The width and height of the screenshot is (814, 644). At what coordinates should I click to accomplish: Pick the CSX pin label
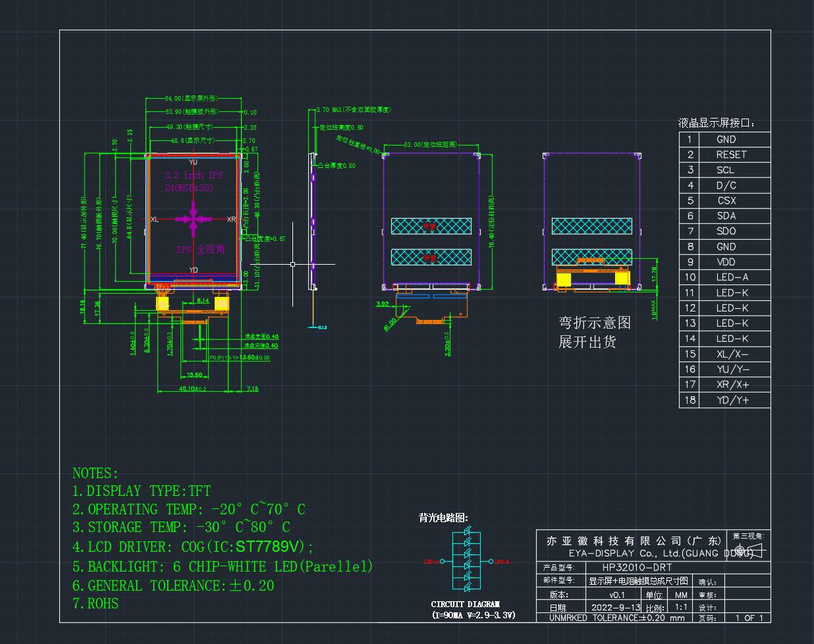[726, 201]
